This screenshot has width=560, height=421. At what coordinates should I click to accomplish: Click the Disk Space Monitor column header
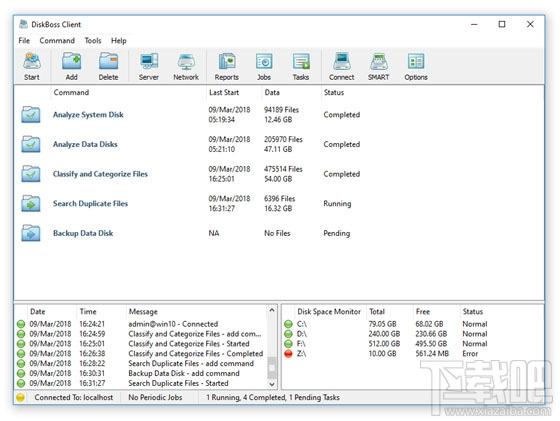pyautogui.click(x=329, y=312)
